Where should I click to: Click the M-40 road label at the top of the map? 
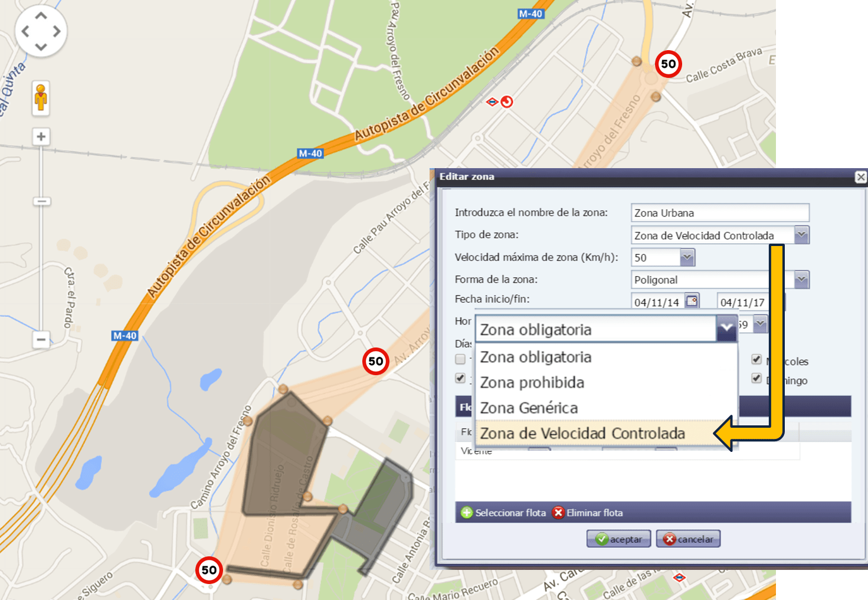(530, 14)
